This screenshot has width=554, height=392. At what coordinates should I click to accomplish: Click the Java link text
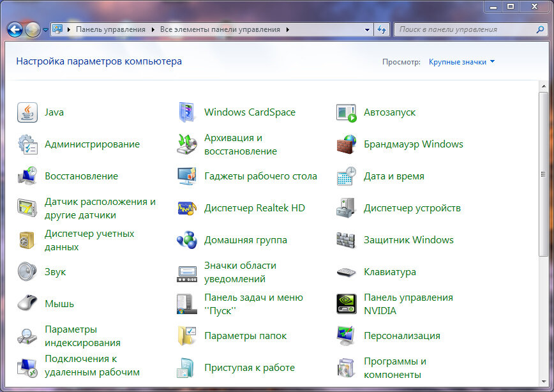[54, 112]
